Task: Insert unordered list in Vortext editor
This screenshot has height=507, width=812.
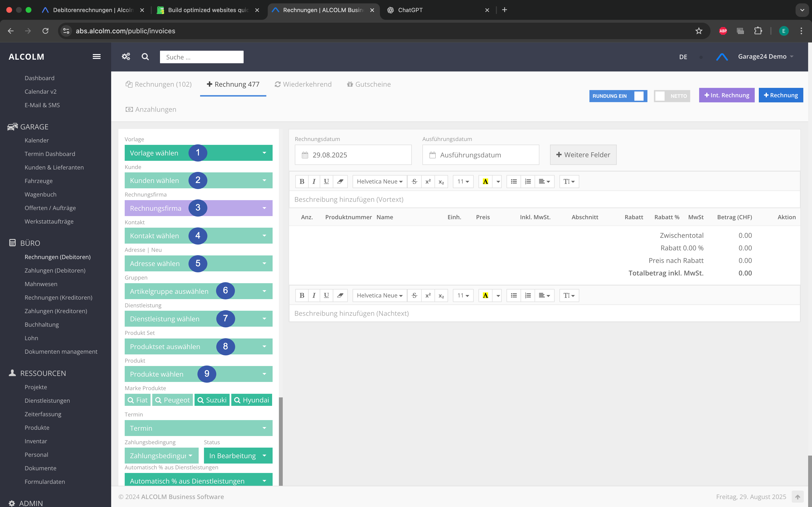Action: click(514, 181)
